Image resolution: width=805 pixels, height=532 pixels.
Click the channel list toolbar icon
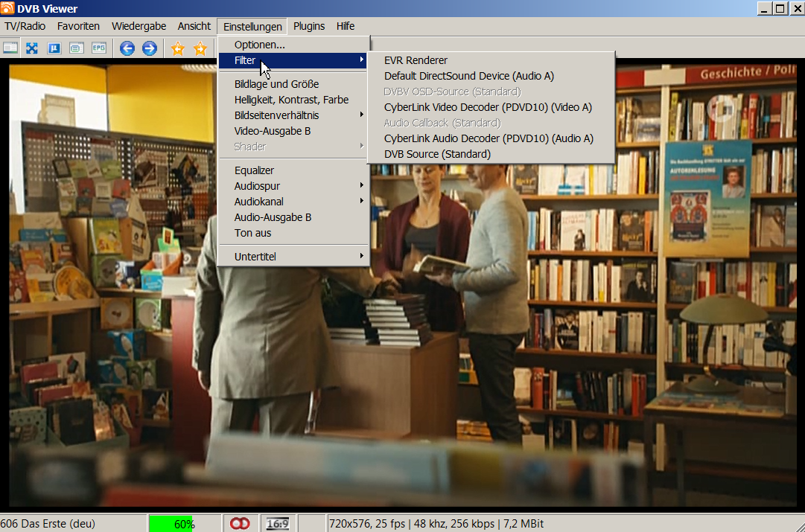tap(10, 48)
